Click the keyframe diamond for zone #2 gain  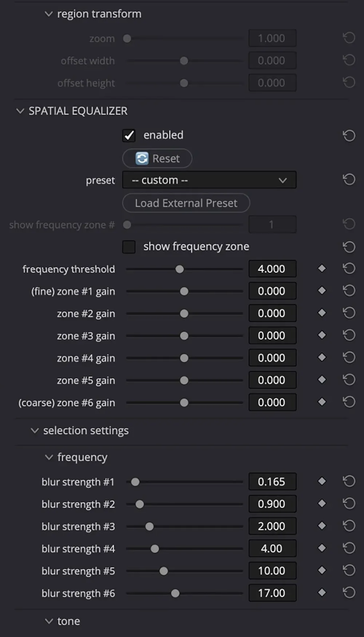click(x=322, y=313)
